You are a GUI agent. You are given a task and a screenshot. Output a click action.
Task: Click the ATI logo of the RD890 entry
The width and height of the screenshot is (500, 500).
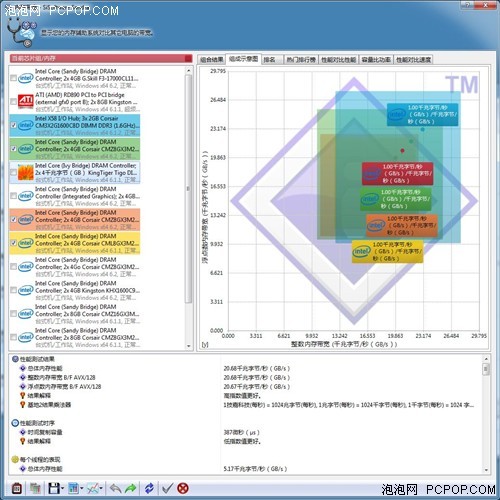click(26, 101)
